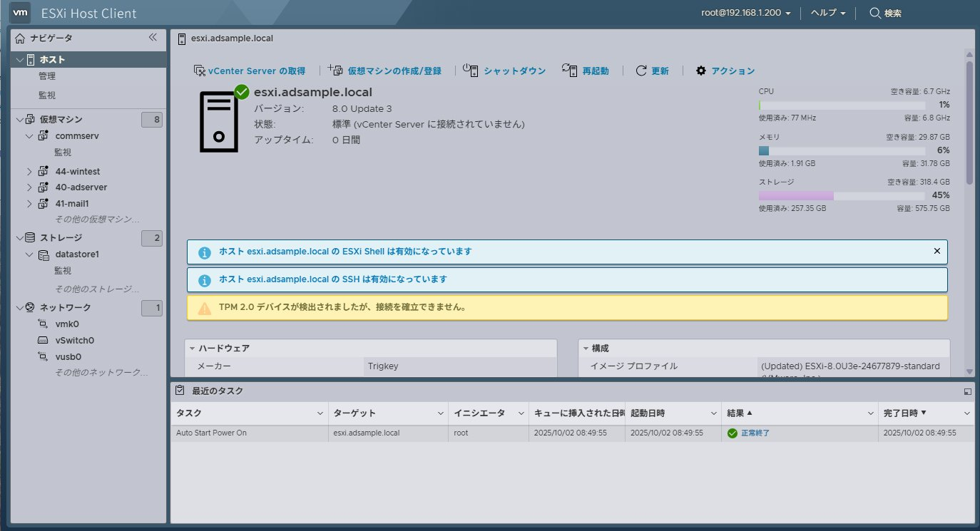
Task: Select 管理 under ホスト in navigator
Action: pos(47,76)
